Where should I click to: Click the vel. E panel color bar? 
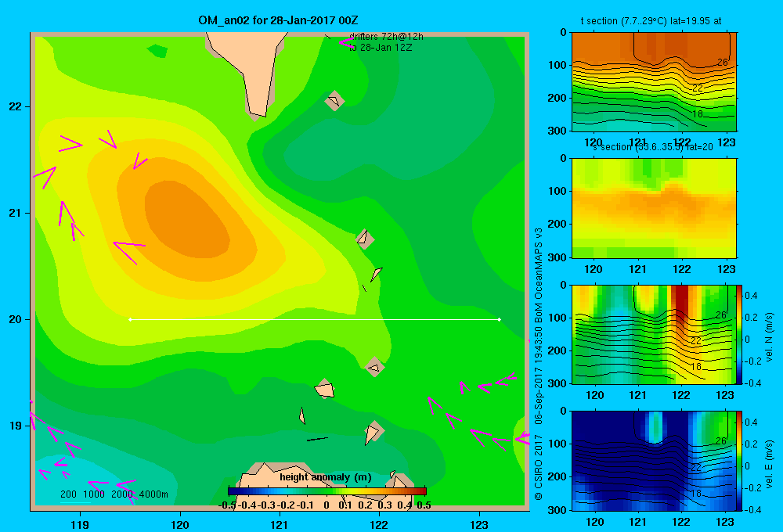(739, 460)
